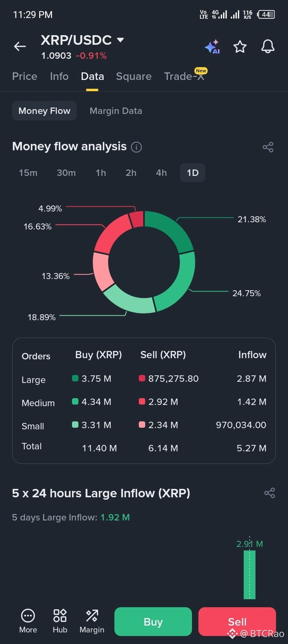The width and height of the screenshot is (288, 644).
Task: Expand the XRP/USDC pair dropdown arrow
Action: tap(120, 40)
